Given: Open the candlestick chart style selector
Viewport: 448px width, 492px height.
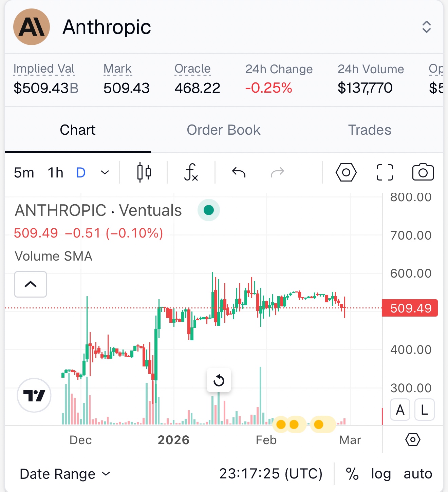Looking at the screenshot, I should pos(144,172).
